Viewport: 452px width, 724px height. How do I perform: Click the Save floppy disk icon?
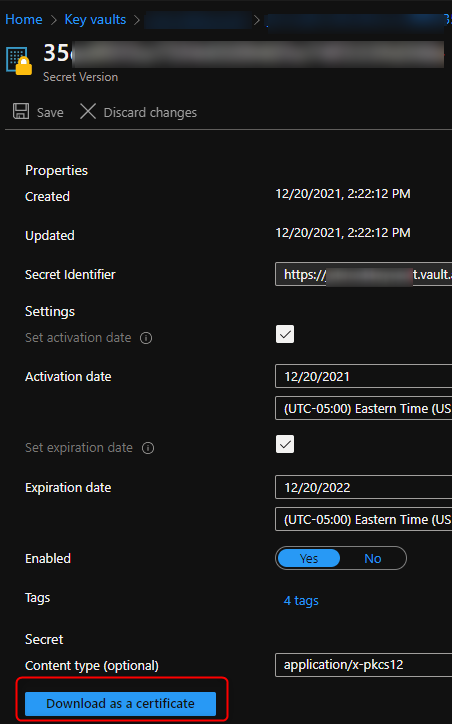(x=21, y=112)
